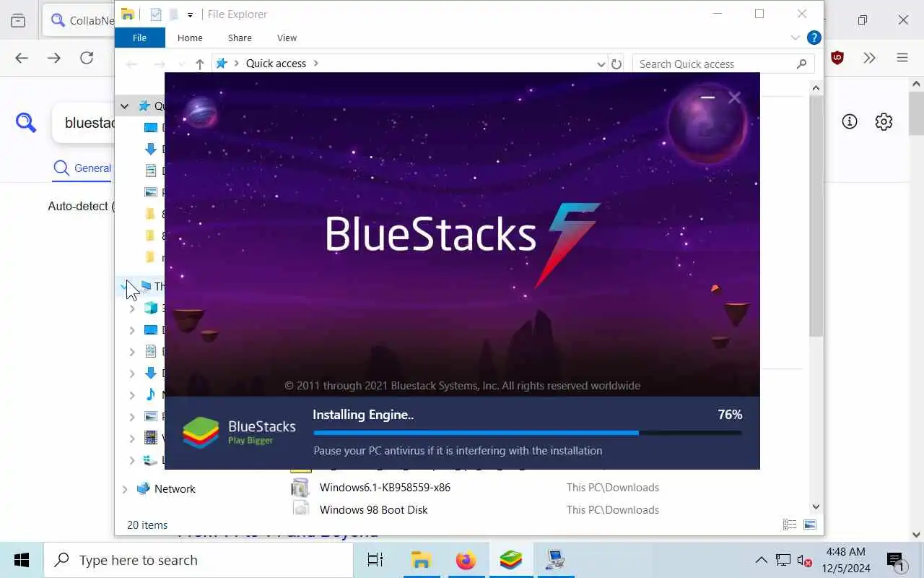Open address bar history dropdown
Viewport: 924px width, 578px height.
pyautogui.click(x=601, y=64)
